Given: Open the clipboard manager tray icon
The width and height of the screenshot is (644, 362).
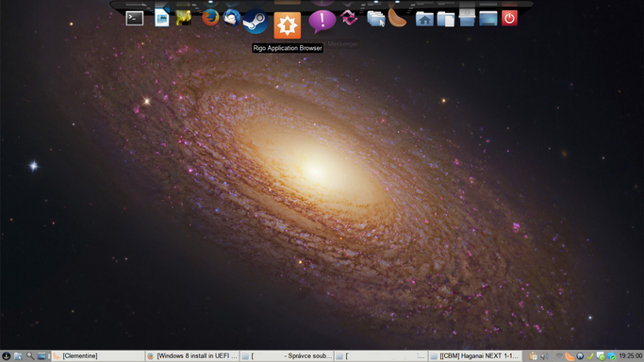Looking at the screenshot, I should tap(533, 356).
